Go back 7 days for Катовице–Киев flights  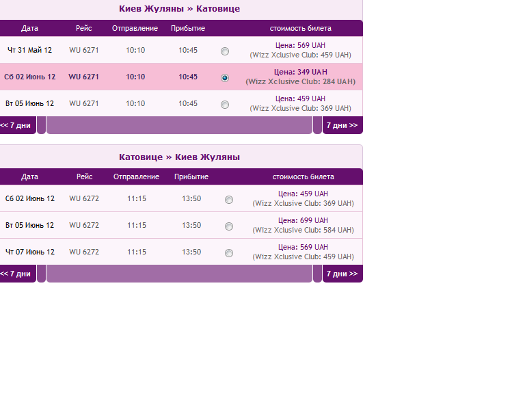(x=16, y=274)
